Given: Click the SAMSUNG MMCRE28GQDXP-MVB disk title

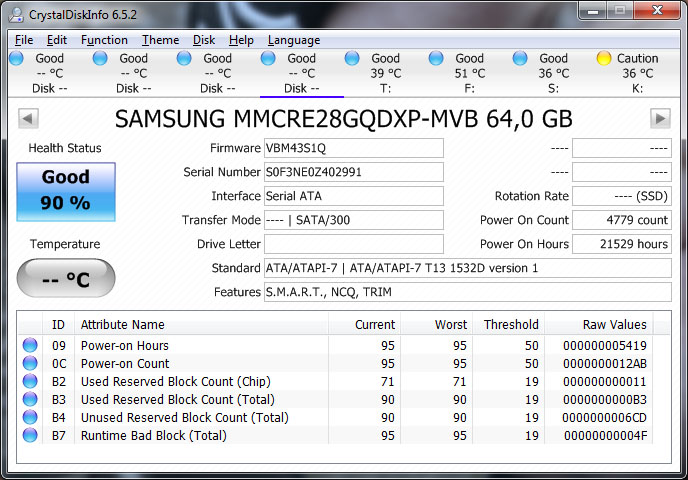Looking at the screenshot, I should 344,119.
